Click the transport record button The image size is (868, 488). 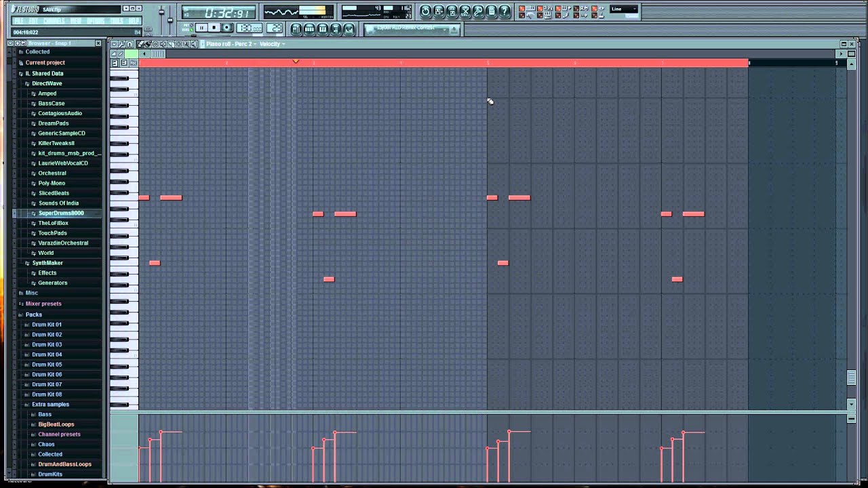pos(226,27)
